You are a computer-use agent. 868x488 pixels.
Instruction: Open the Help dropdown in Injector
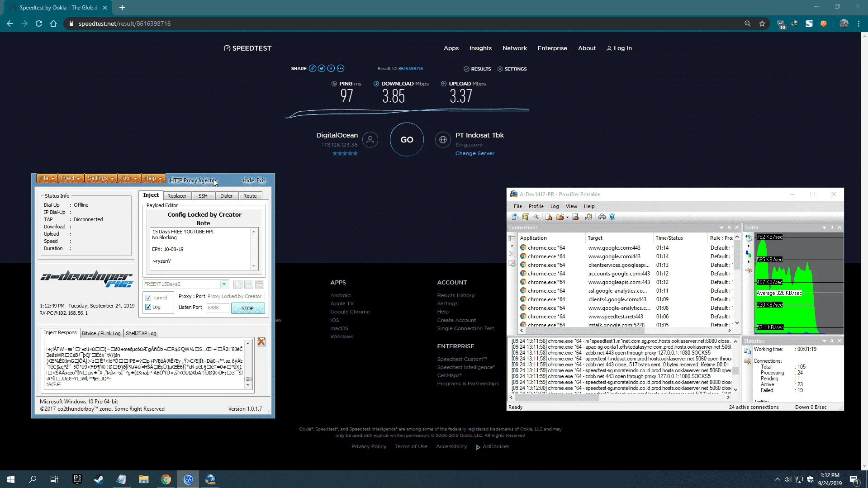point(153,178)
